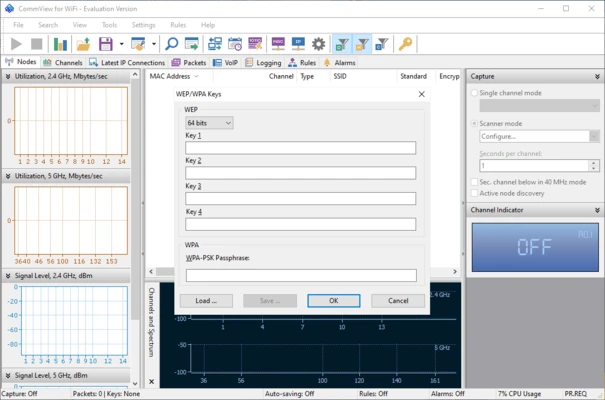
Task: Toggle Active node discovery checkbox
Action: (x=474, y=193)
